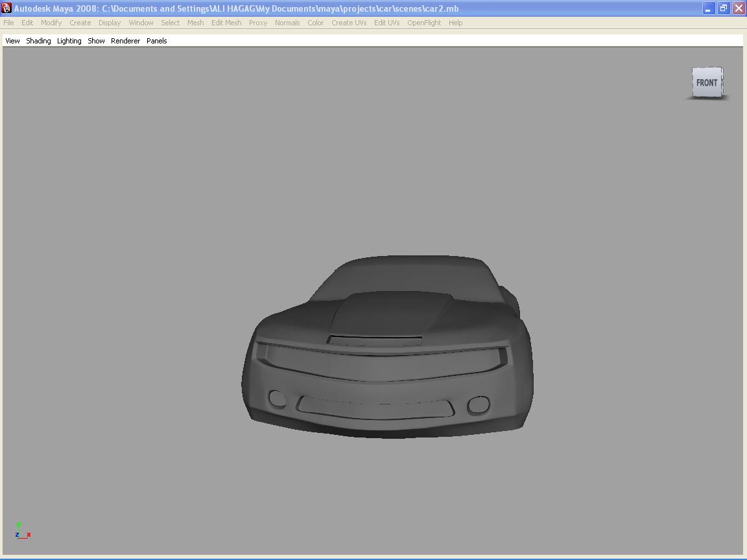Open the Create UVs menu
The width and height of the screenshot is (747, 560).
pyautogui.click(x=349, y=23)
